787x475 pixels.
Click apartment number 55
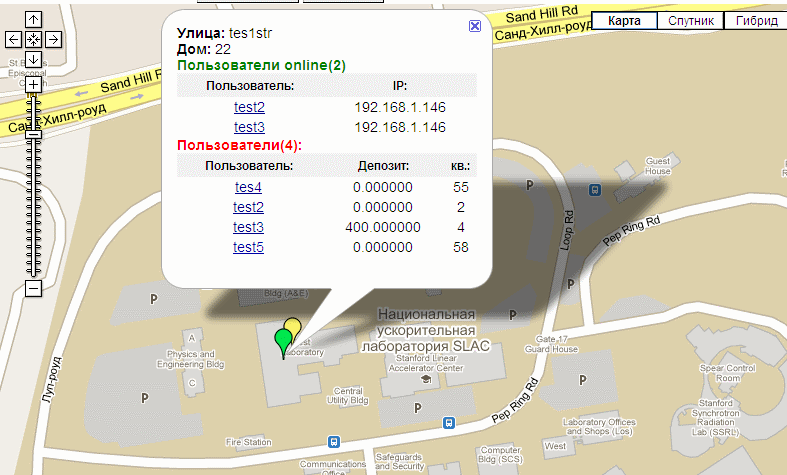click(x=460, y=187)
